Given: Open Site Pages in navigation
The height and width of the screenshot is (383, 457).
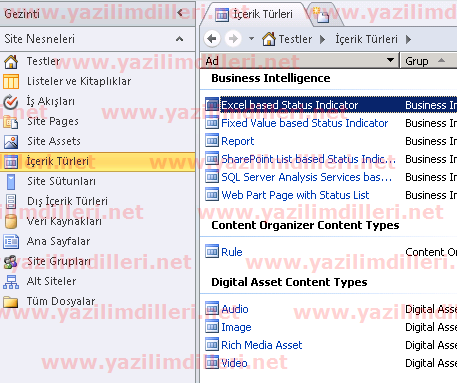Looking at the screenshot, I should click(53, 121).
